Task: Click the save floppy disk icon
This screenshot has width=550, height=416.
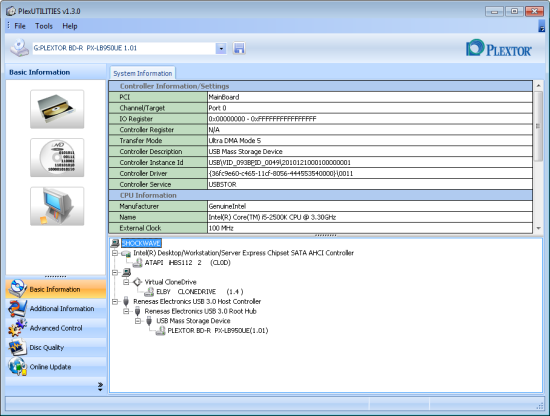Action: [x=239, y=48]
